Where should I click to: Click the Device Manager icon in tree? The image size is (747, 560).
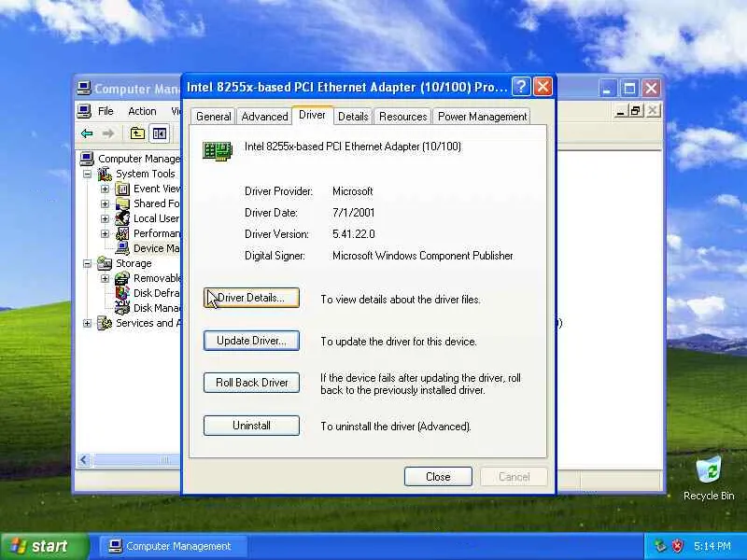tap(122, 248)
